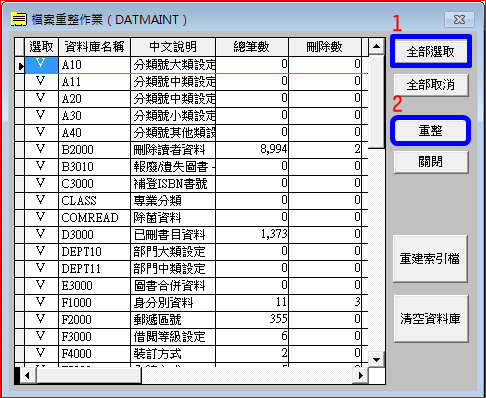
Task: Click horizontal scrollbar right arrow
Action: coord(361,376)
